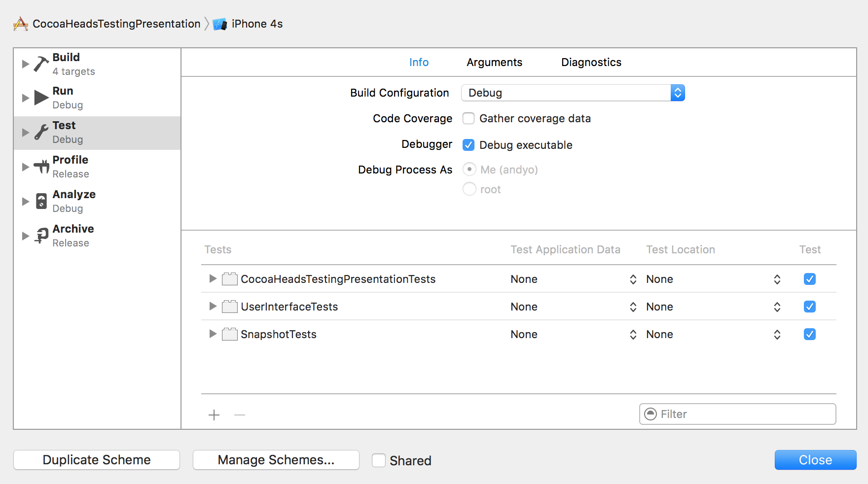Select the Archive action in sidebar
The image size is (868, 484).
[97, 236]
